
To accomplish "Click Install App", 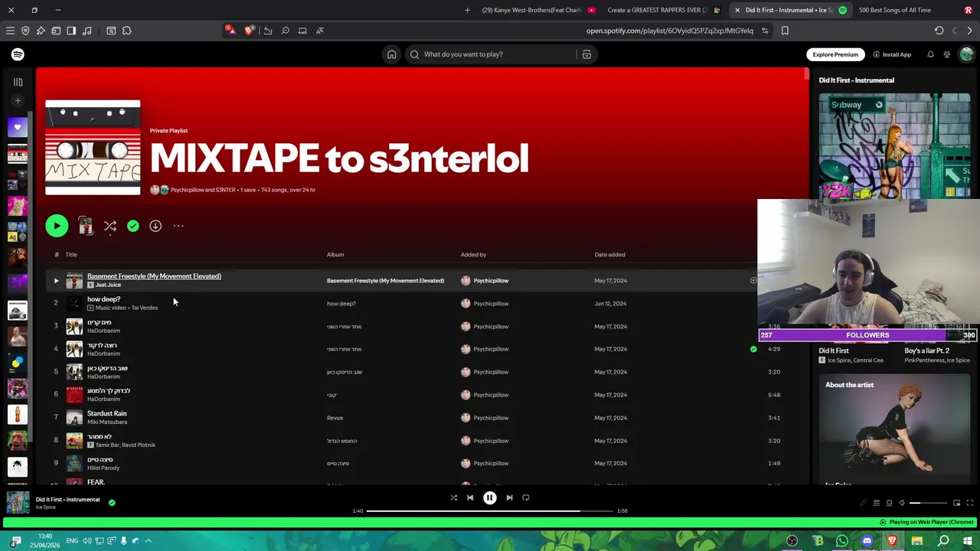I will (892, 54).
